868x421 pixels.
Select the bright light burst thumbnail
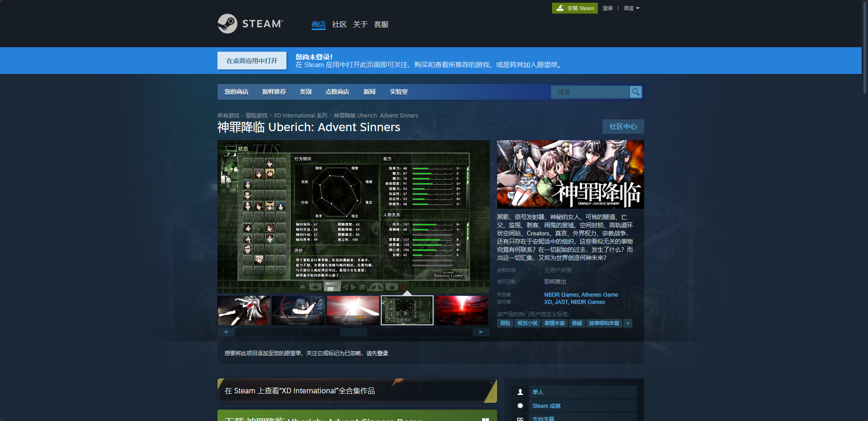coord(353,310)
